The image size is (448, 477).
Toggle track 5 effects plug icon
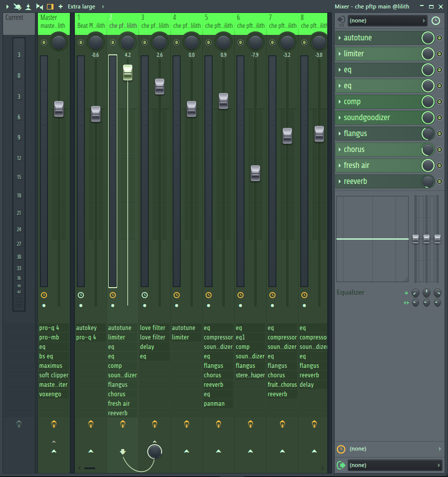click(x=219, y=424)
